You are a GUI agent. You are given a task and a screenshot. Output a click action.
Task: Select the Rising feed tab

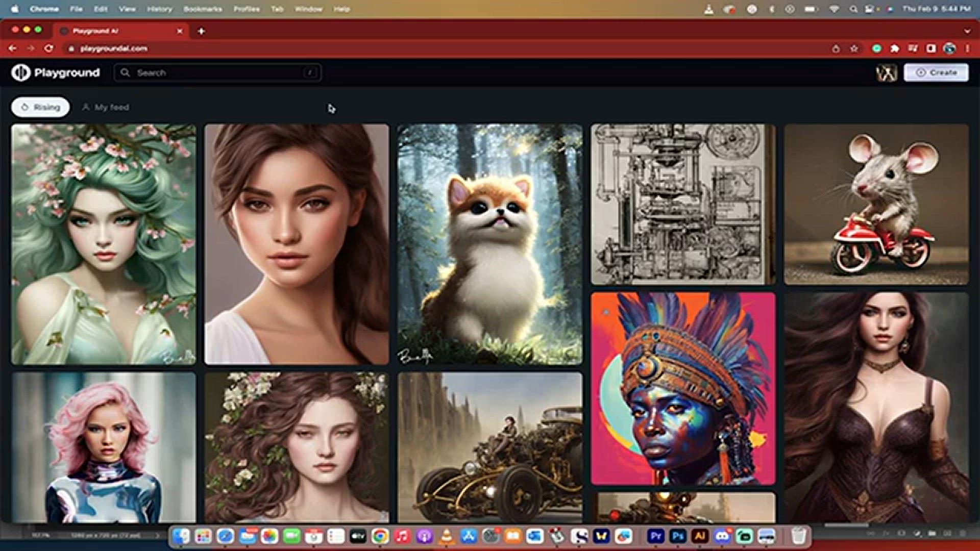click(40, 107)
